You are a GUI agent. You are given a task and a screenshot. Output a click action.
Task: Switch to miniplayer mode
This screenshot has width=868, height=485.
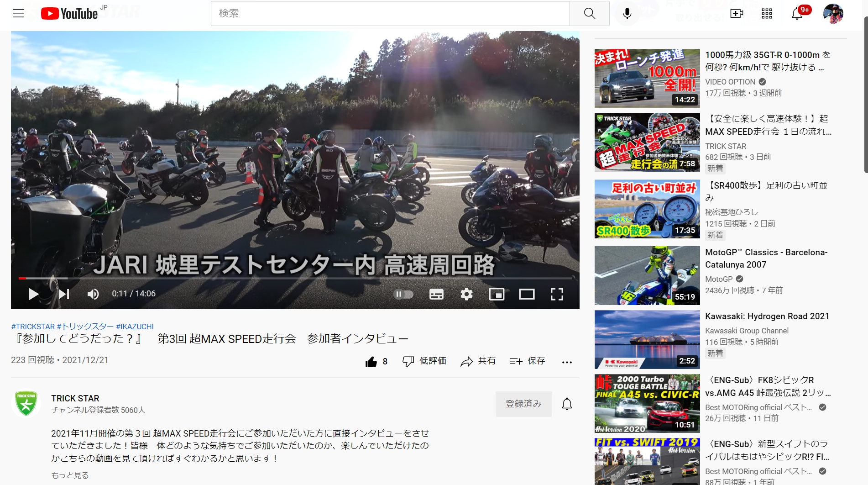(497, 294)
